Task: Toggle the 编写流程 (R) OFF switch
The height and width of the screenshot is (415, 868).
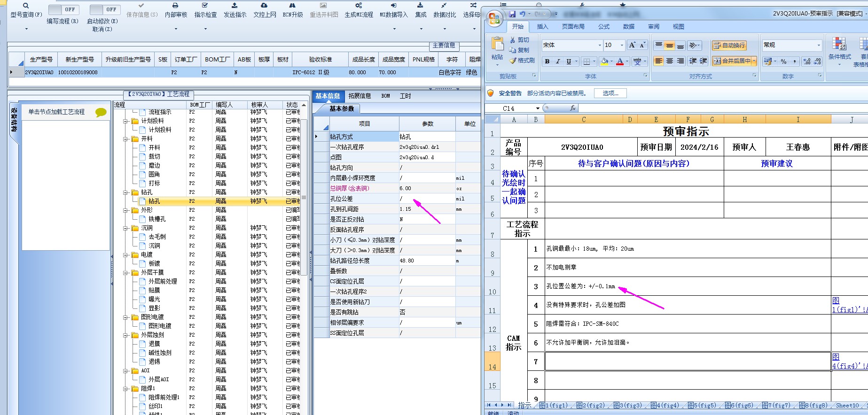Action: tap(64, 9)
